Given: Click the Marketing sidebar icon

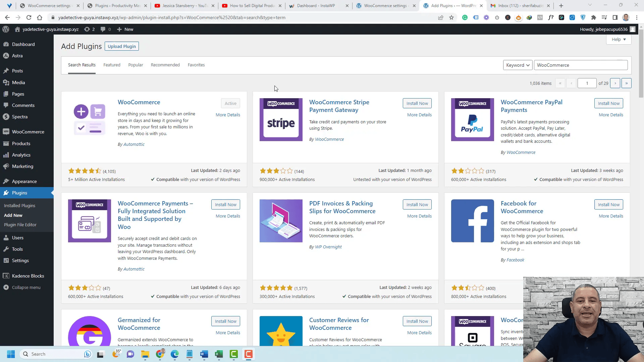Looking at the screenshot, I should click(7, 166).
